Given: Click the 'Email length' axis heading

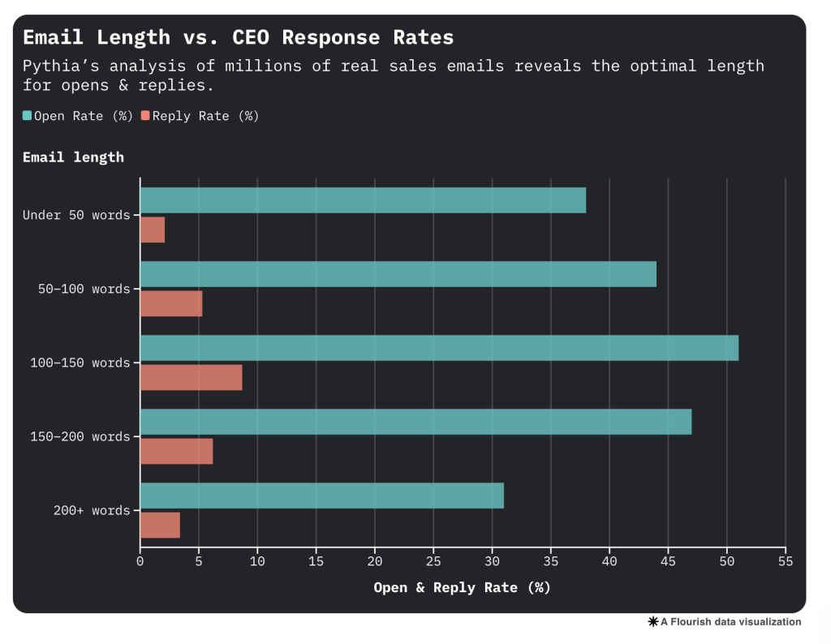Looking at the screenshot, I should click(x=73, y=157).
